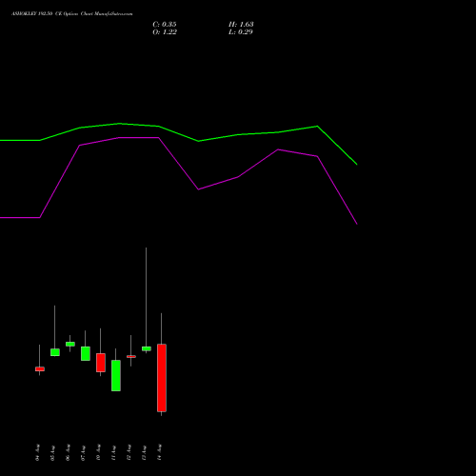Click the '13 Aug' date label

[x=144, y=453]
